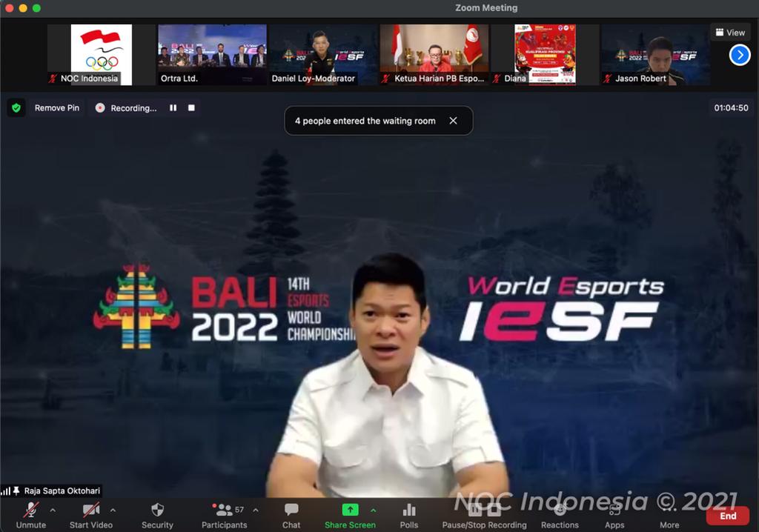Viewport: 759px width, 532px height.
Task: Open audio options chevron beside Unmute
Action: coord(53,510)
